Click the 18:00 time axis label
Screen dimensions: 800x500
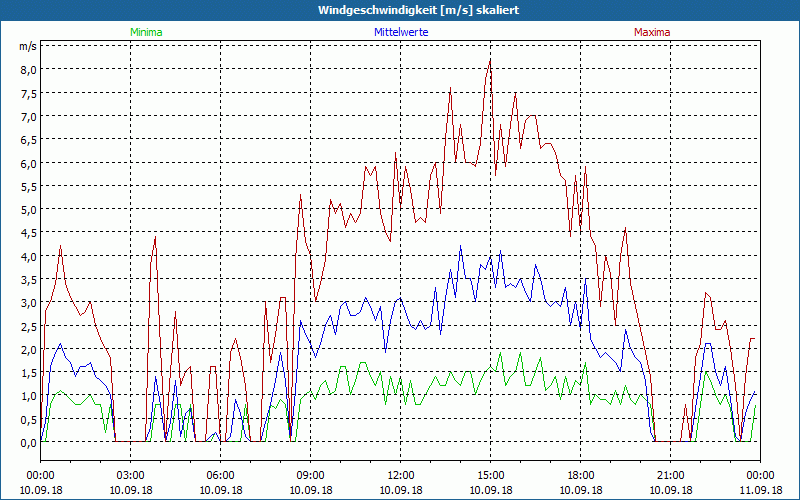[x=581, y=476]
